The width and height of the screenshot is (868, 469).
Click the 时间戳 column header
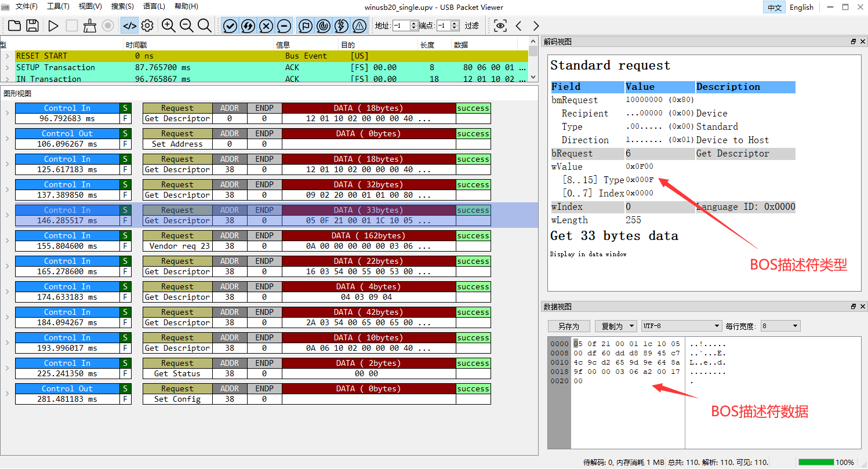tap(198, 45)
